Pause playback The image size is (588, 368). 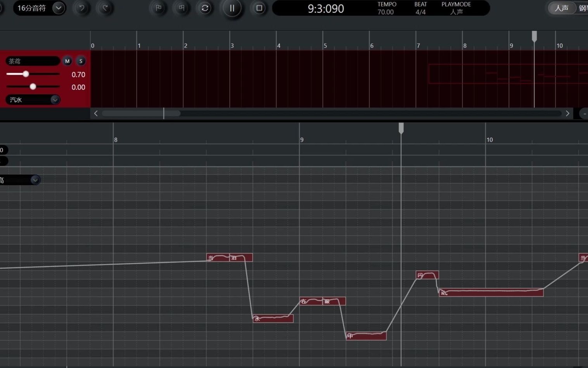[x=232, y=8]
